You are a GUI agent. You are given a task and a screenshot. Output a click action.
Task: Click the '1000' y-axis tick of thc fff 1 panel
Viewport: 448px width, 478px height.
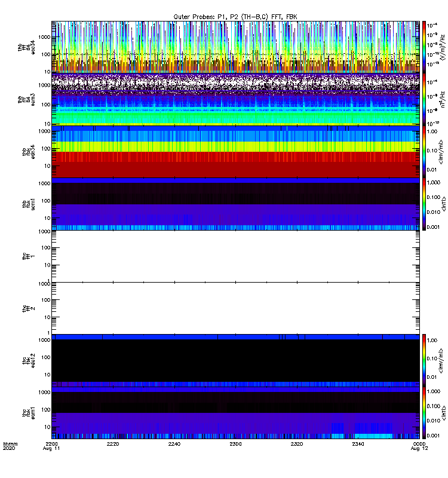tap(44, 232)
